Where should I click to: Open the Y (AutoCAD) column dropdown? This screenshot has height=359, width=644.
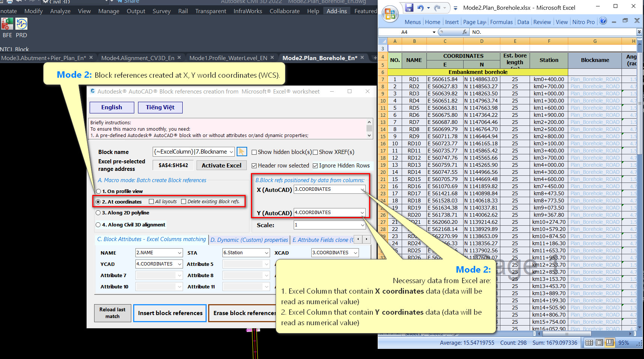[x=362, y=213]
